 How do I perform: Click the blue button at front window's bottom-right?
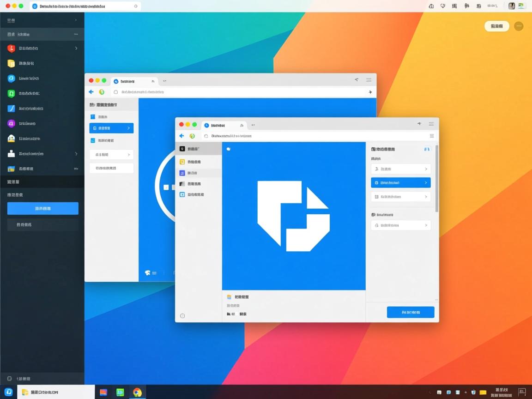tap(410, 312)
